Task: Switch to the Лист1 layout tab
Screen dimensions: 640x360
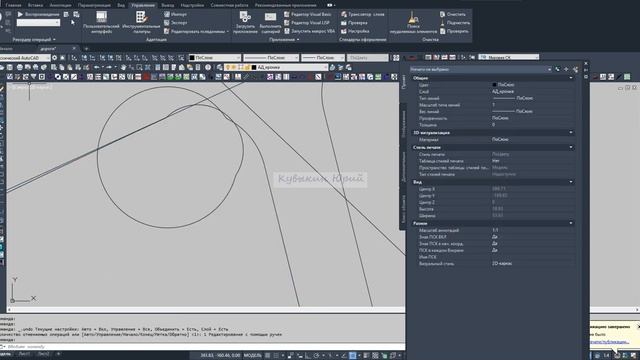Action: tap(24, 354)
